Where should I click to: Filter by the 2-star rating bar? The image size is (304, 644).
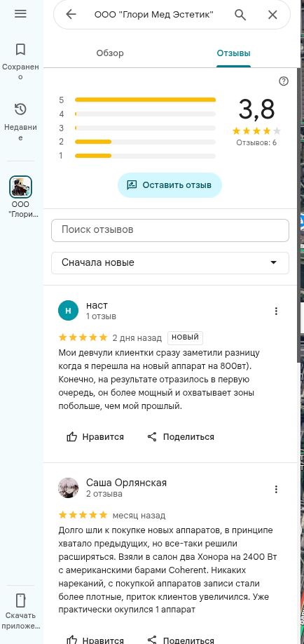145,142
